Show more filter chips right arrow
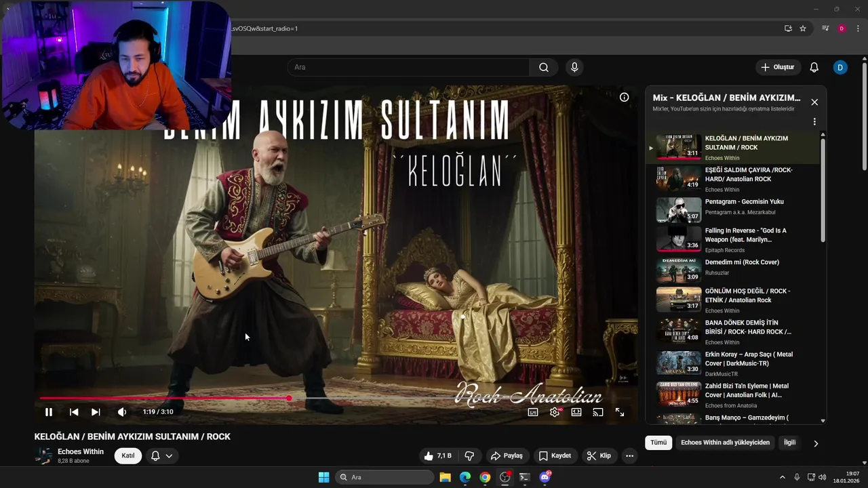868x488 pixels. (816, 443)
